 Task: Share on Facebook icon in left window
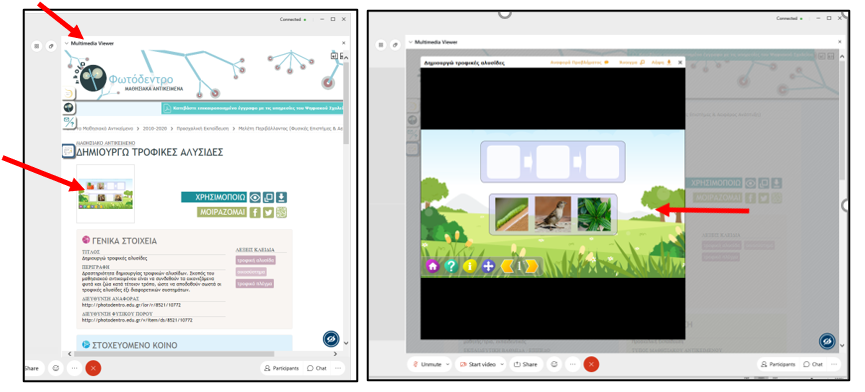pyautogui.click(x=255, y=212)
